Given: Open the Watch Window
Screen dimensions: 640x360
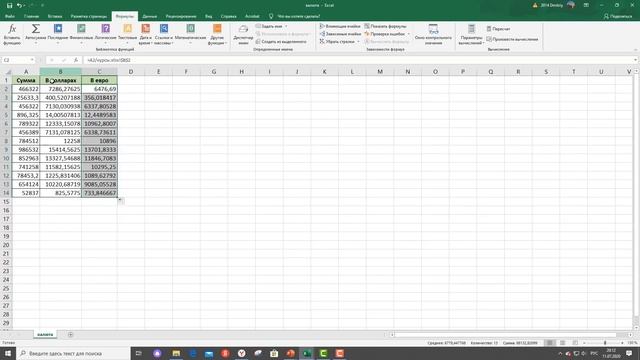Looking at the screenshot, I should tap(433, 34).
